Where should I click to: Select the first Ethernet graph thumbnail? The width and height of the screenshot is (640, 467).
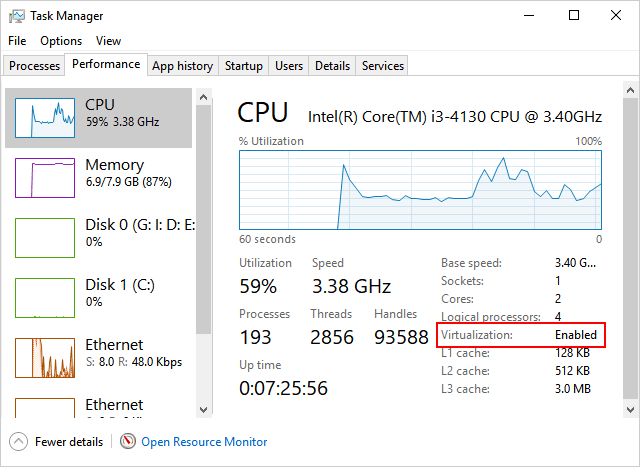coord(44,358)
